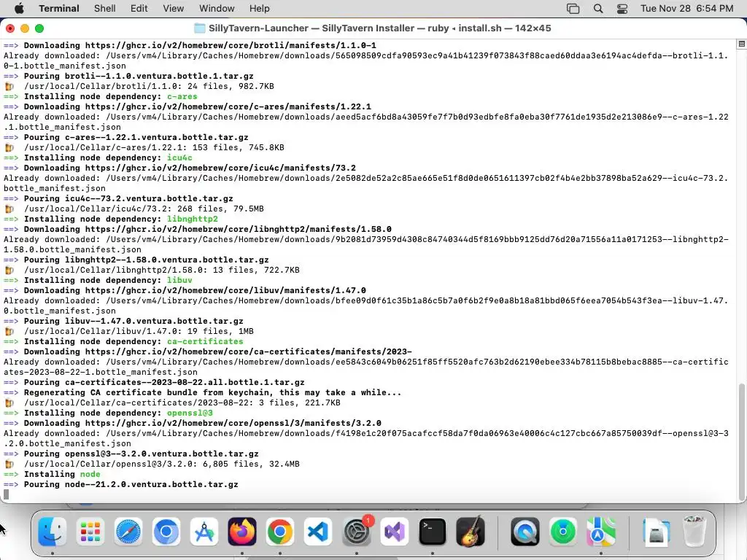This screenshot has height=560, width=747.
Task: Click the Terminal icon in the dock
Action: (432, 532)
